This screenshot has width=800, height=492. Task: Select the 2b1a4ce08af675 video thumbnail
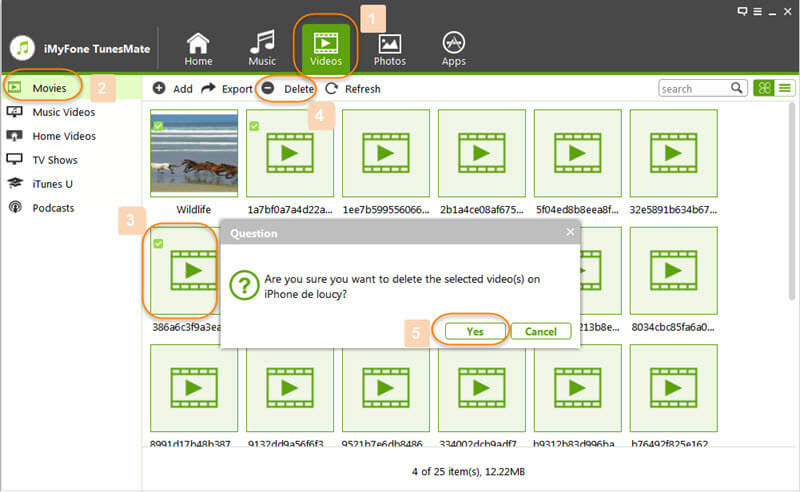pyautogui.click(x=482, y=153)
